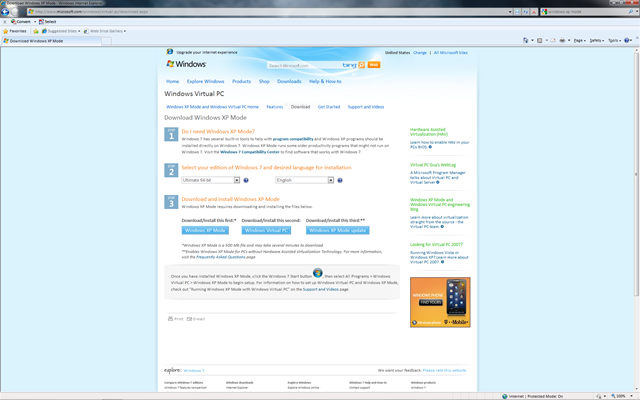Click the Home icon in command bar
640x400 pixels.
(525, 40)
